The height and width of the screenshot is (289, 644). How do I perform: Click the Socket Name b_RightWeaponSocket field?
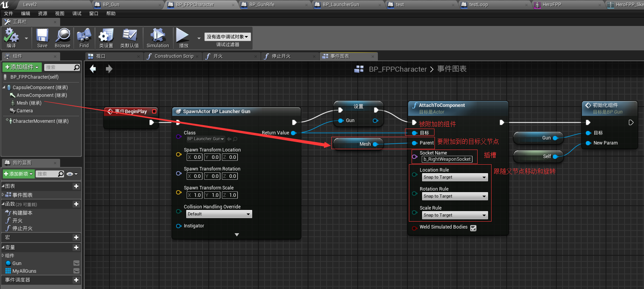[x=447, y=159]
